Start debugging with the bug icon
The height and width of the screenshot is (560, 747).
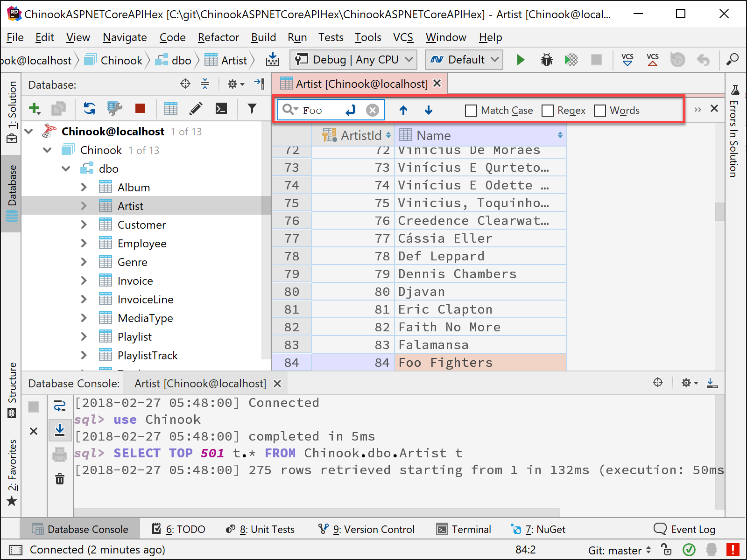pos(546,60)
